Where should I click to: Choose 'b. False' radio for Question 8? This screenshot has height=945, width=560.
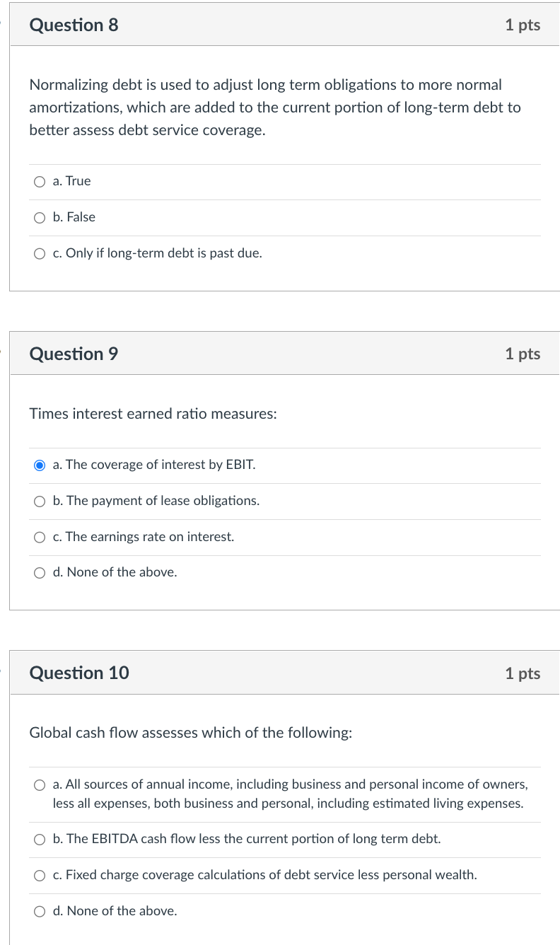40,218
